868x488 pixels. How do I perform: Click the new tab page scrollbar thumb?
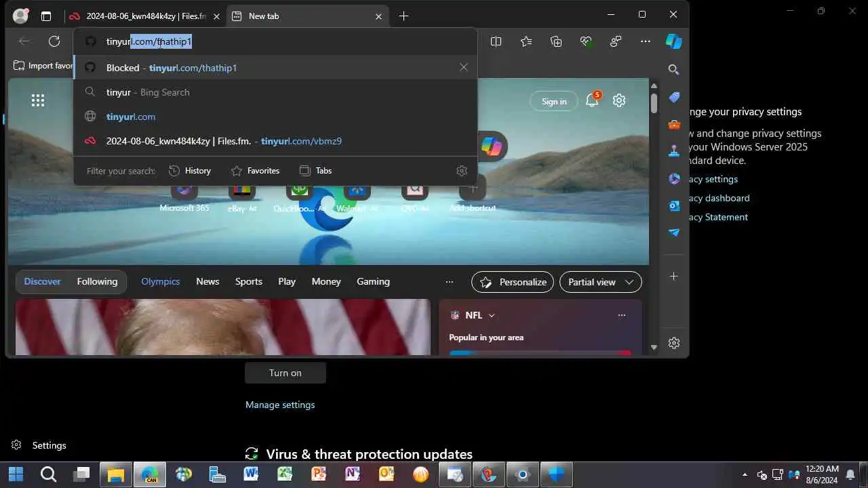coord(654,103)
